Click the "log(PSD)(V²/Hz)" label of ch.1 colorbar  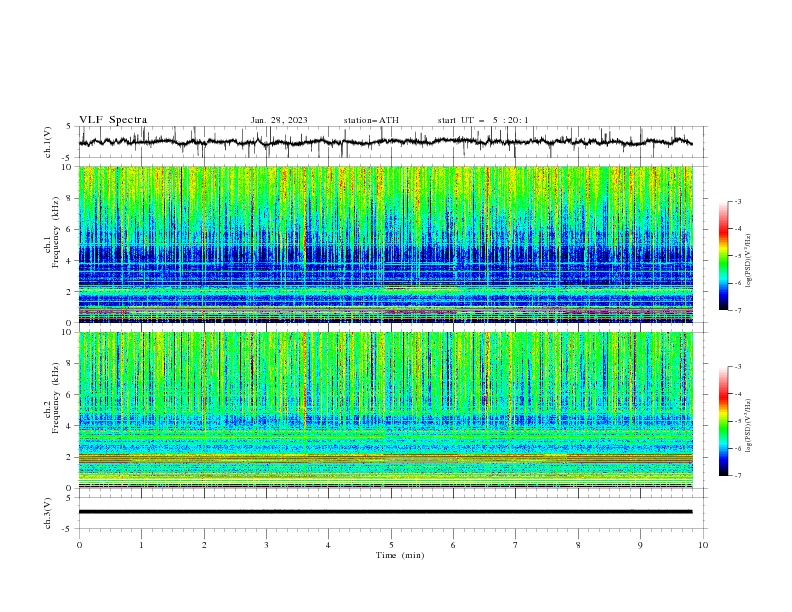click(x=748, y=261)
